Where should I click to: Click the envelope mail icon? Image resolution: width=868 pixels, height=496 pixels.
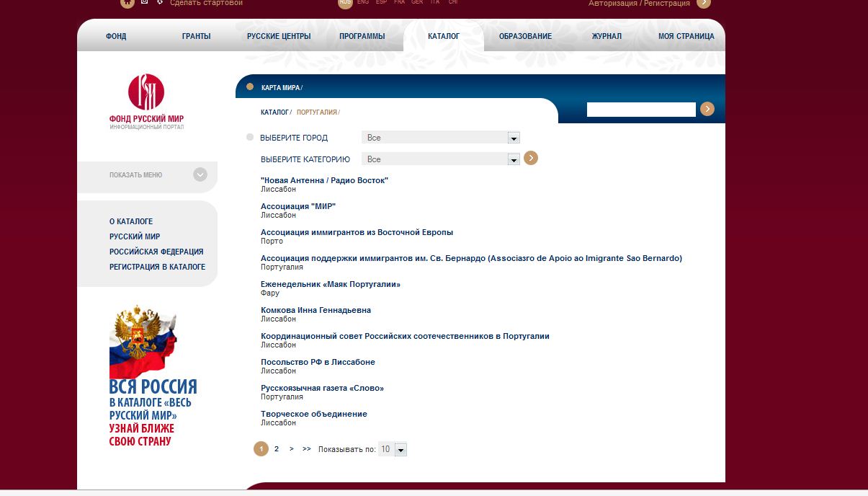(x=145, y=3)
